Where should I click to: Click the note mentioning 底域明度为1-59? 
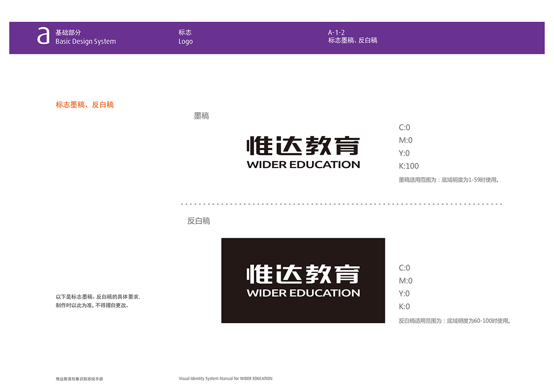(449, 180)
